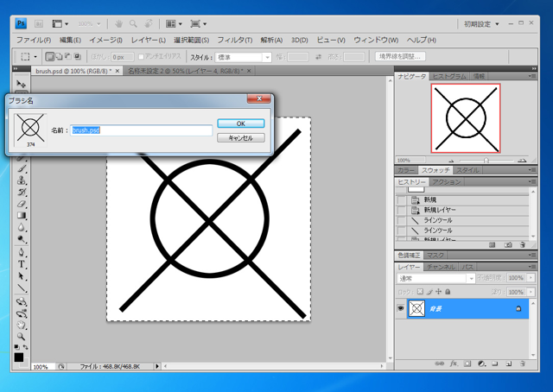The image size is (553, 392).
Task: Open the フィルタ menu
Action: (x=234, y=40)
